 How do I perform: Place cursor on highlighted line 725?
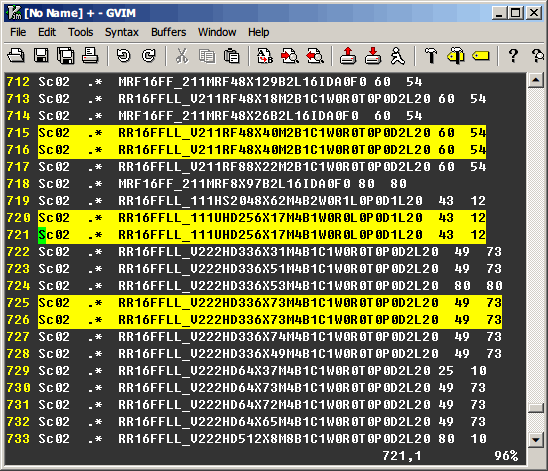[x=270, y=303]
